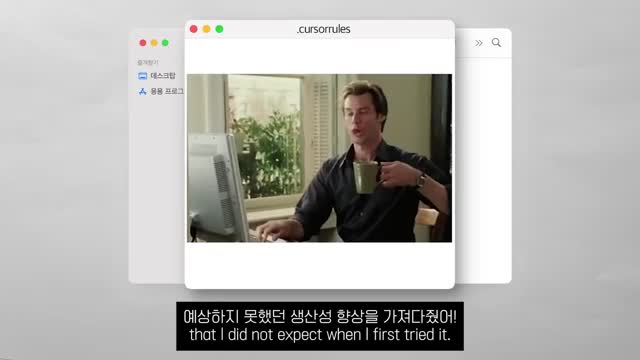Click the .cursorrules window title
Screen dimensions: 640x360
click(x=323, y=29)
